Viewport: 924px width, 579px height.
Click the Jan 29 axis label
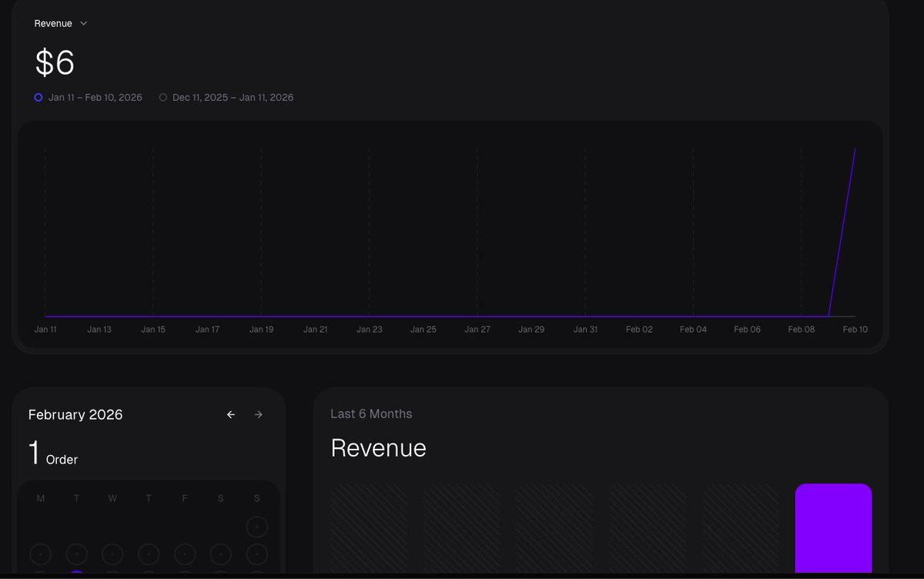point(531,330)
